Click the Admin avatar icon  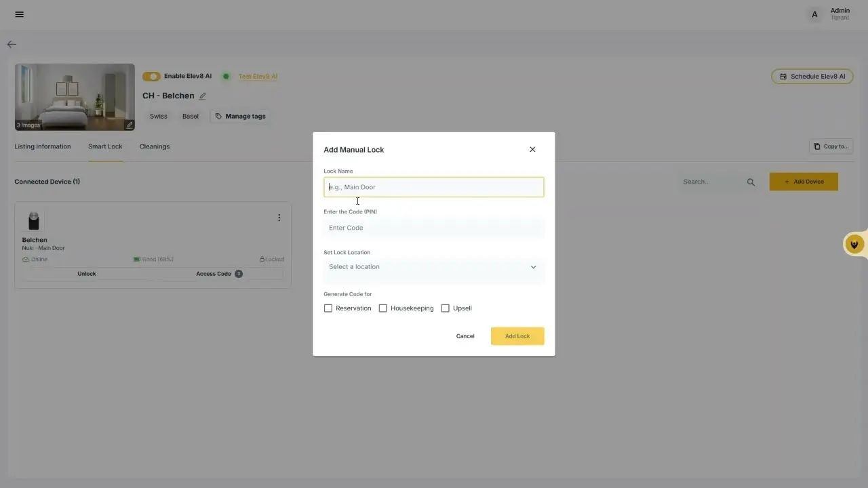click(814, 14)
